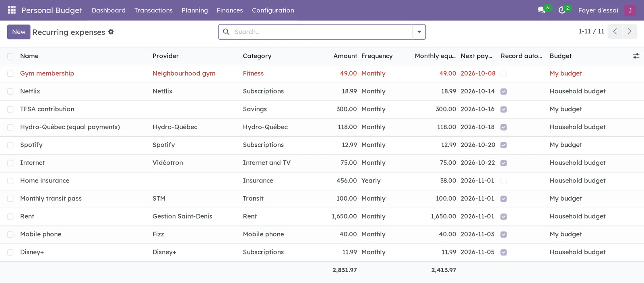Select the Mobile phone row checkbox
The width and height of the screenshot is (644, 283).
10,234
